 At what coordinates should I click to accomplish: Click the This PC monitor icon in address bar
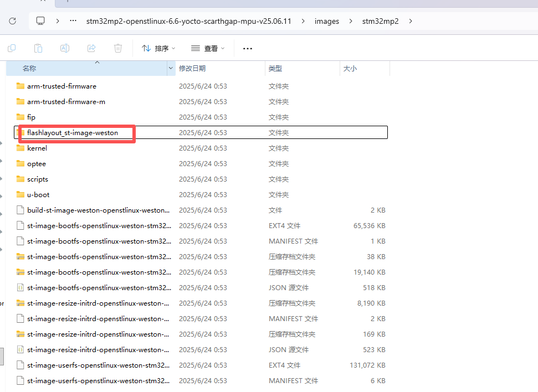tap(40, 21)
